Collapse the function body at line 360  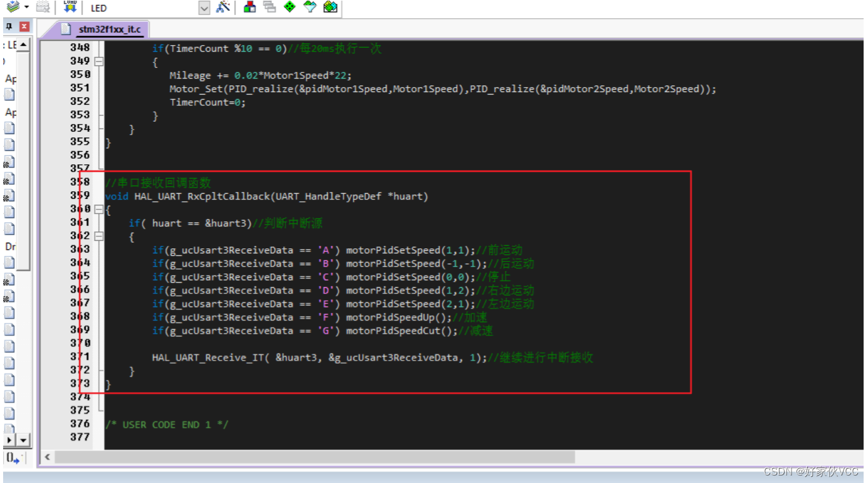click(x=98, y=210)
